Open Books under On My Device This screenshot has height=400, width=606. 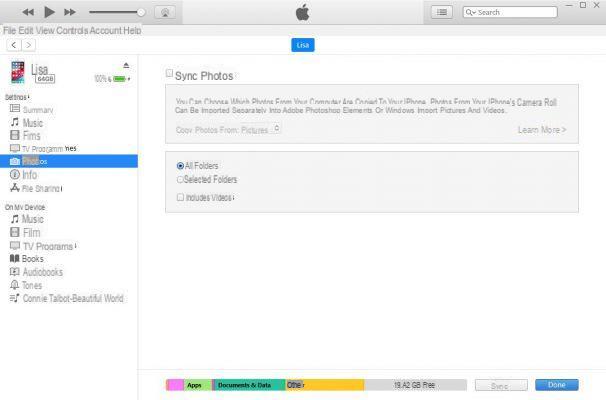pyautogui.click(x=27, y=259)
